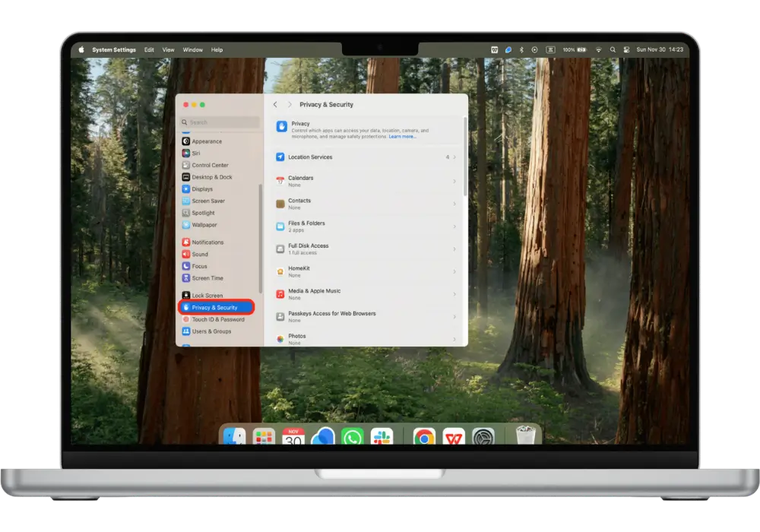Click the Learn more link under Privacy

coord(402,137)
